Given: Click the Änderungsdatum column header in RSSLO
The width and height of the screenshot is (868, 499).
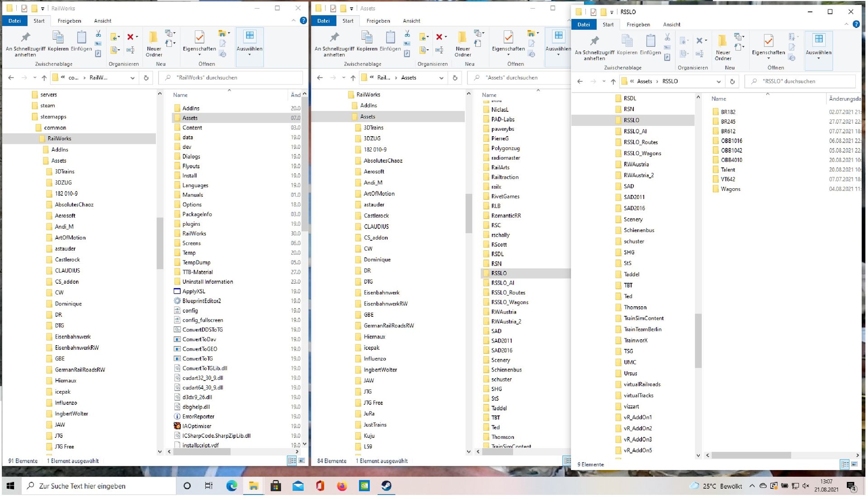Looking at the screenshot, I should point(844,99).
